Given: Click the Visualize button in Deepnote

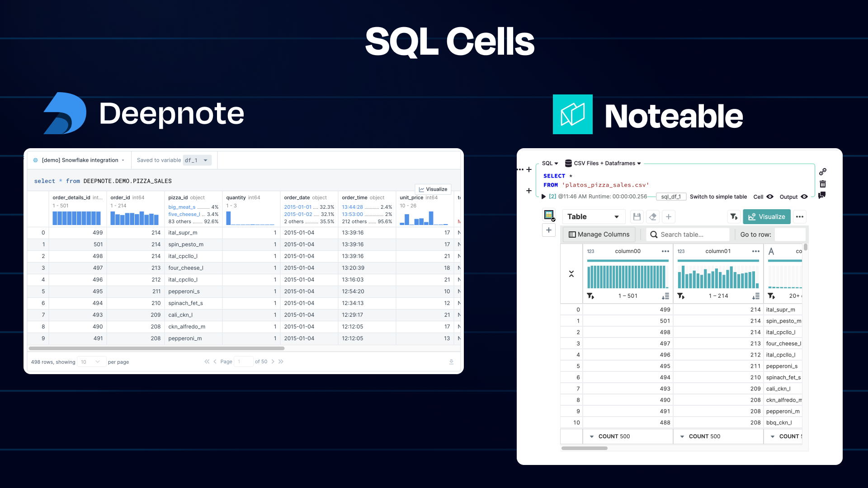Looking at the screenshot, I should point(433,189).
